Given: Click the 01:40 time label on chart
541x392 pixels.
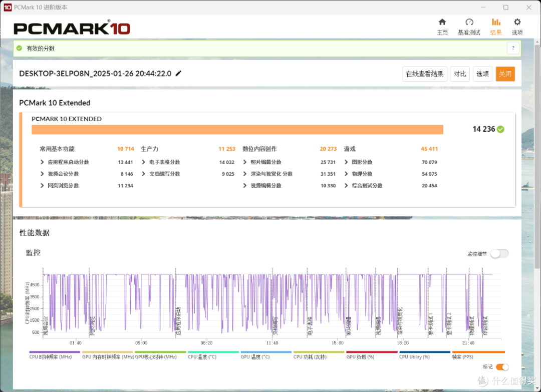Looking at the screenshot, I should coord(76,343).
